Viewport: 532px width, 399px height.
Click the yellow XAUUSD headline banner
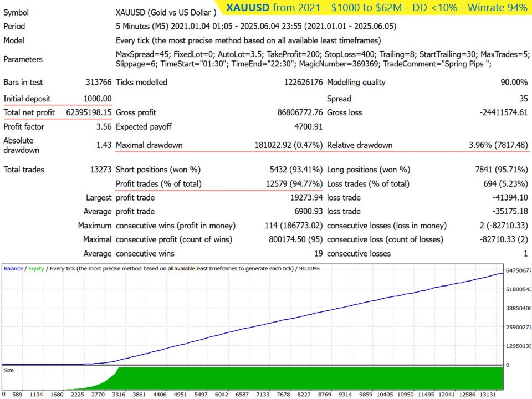point(376,7)
